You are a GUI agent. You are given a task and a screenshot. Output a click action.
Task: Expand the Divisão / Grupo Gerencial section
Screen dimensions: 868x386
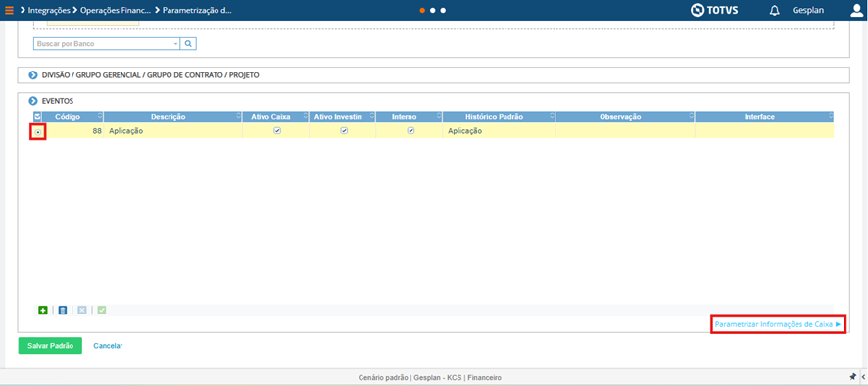click(33, 75)
